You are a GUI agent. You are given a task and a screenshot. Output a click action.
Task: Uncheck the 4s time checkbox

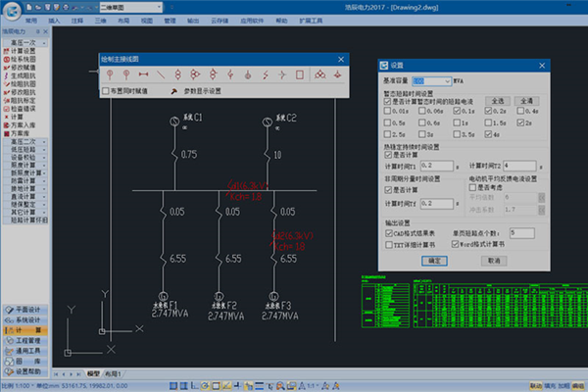click(x=488, y=134)
